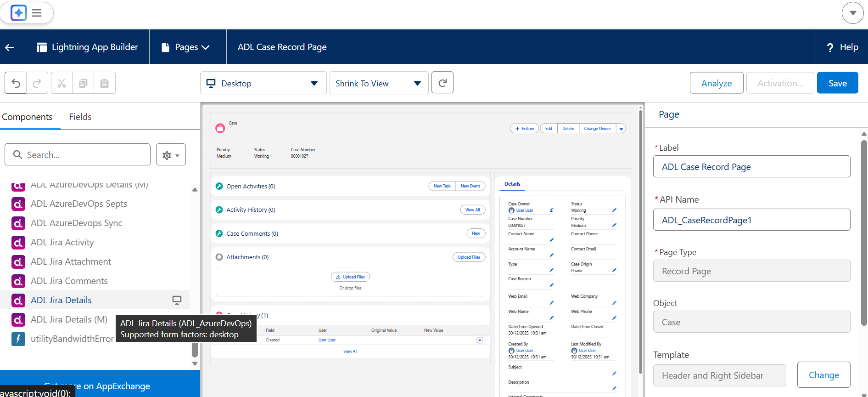Click the Label input field

[x=751, y=166]
